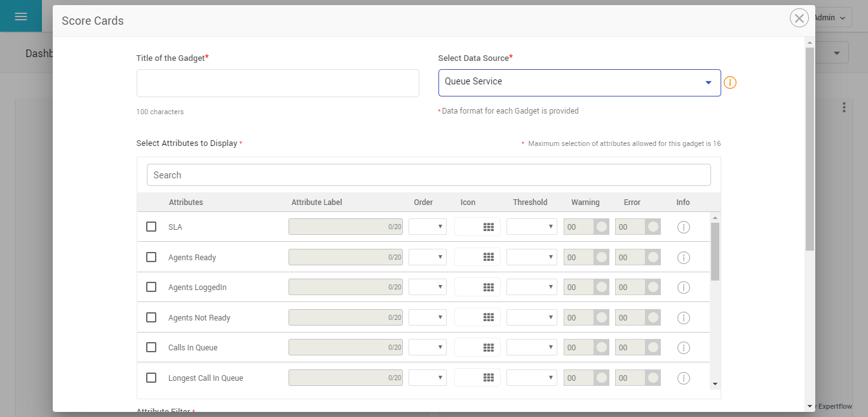Close the Score Cards dialog
This screenshot has height=417, width=868.
click(799, 18)
